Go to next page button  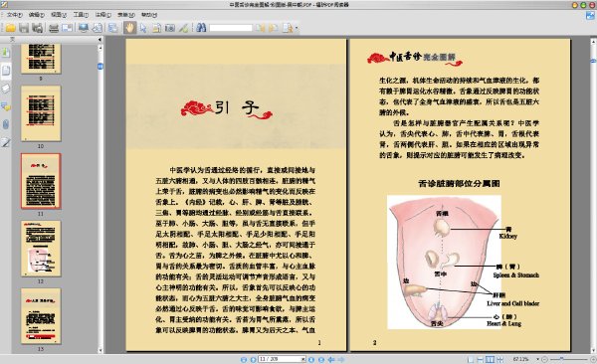[311, 359]
